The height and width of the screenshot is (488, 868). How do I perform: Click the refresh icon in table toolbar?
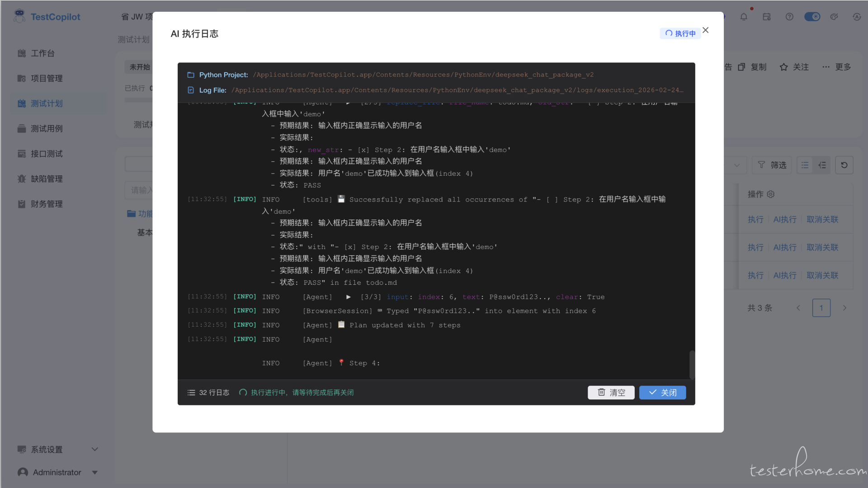click(844, 165)
